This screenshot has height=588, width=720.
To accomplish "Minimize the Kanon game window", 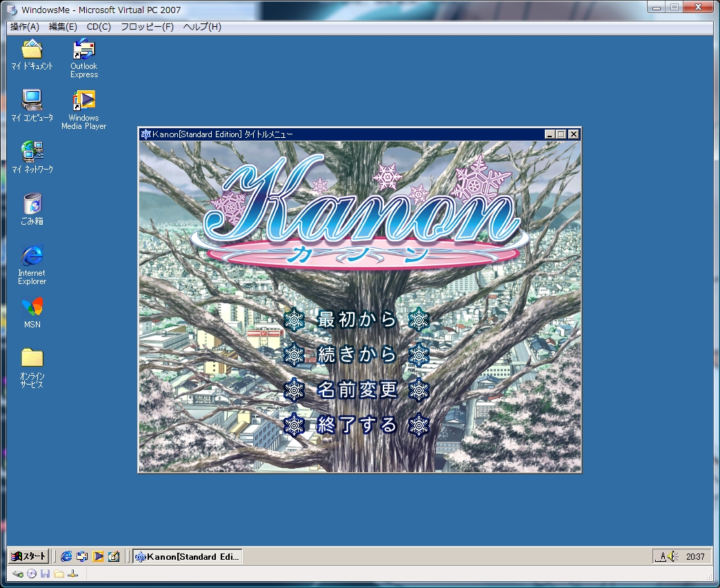I will (550, 134).
